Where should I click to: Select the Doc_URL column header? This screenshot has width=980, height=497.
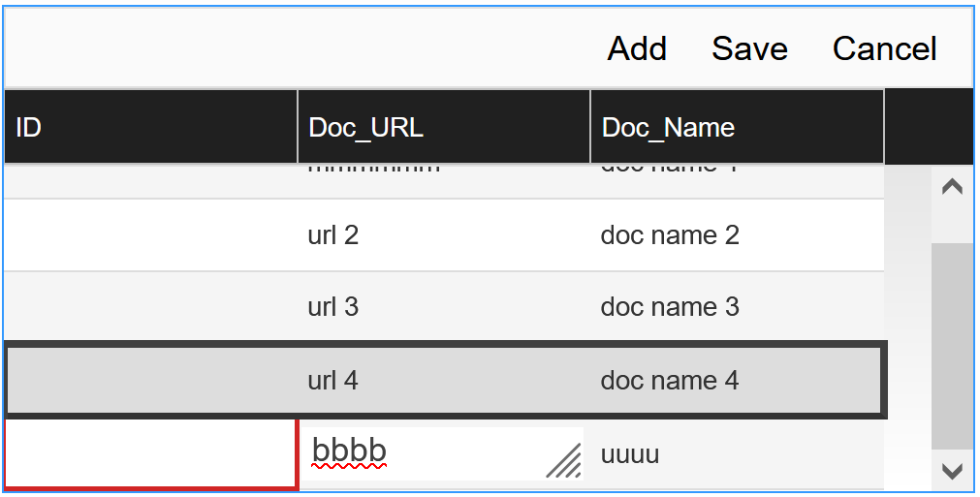click(443, 127)
